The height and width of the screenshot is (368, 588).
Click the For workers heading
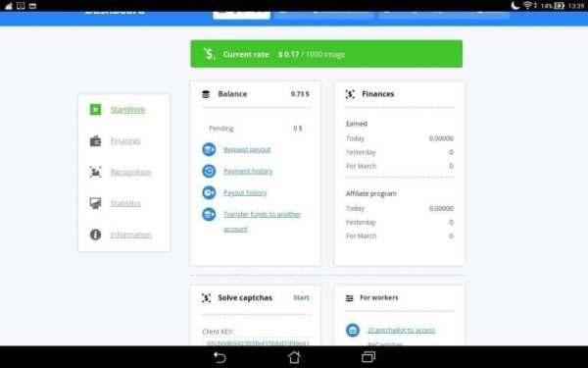379,297
